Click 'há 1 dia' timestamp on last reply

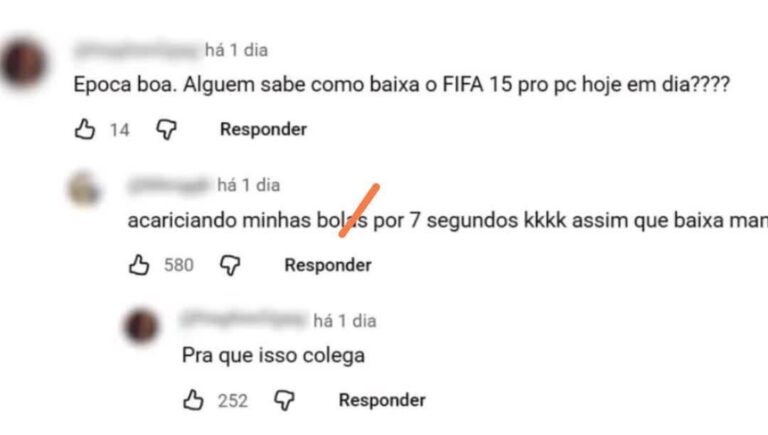(x=345, y=321)
